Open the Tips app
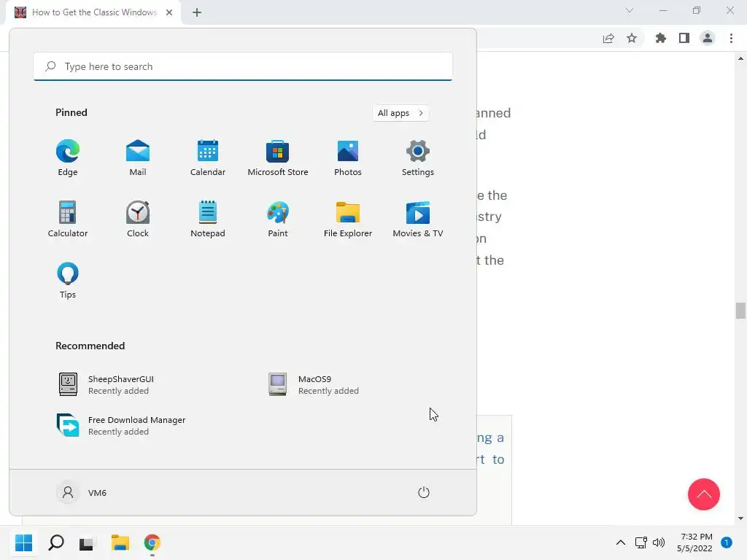The width and height of the screenshot is (747, 560). click(68, 281)
